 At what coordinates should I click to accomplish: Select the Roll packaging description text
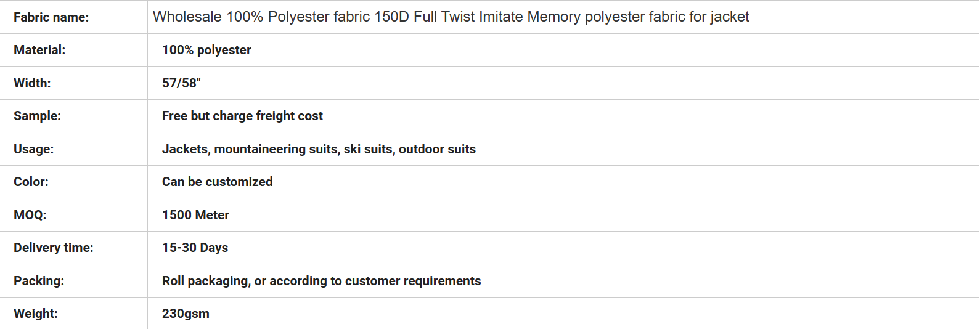pyautogui.click(x=321, y=281)
